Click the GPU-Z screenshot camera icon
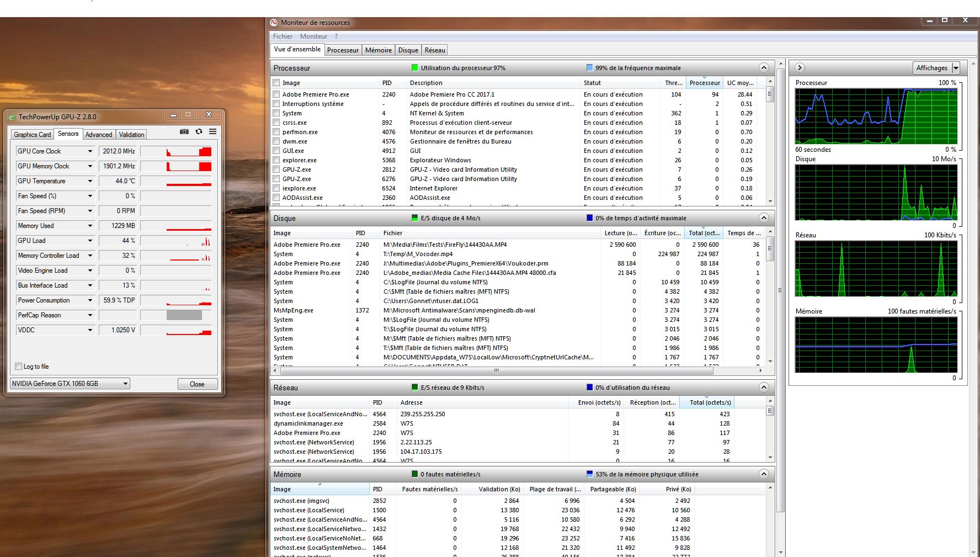 pos(184,131)
